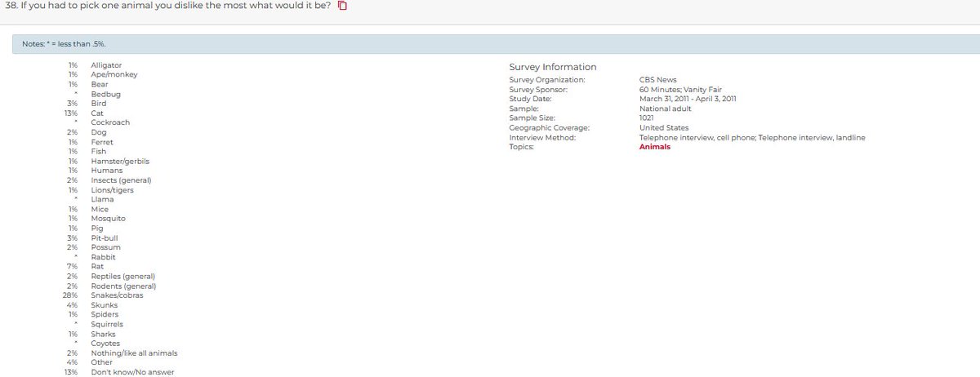The image size is (980, 377).
Task: Select the Bear response row
Action: 87,84
